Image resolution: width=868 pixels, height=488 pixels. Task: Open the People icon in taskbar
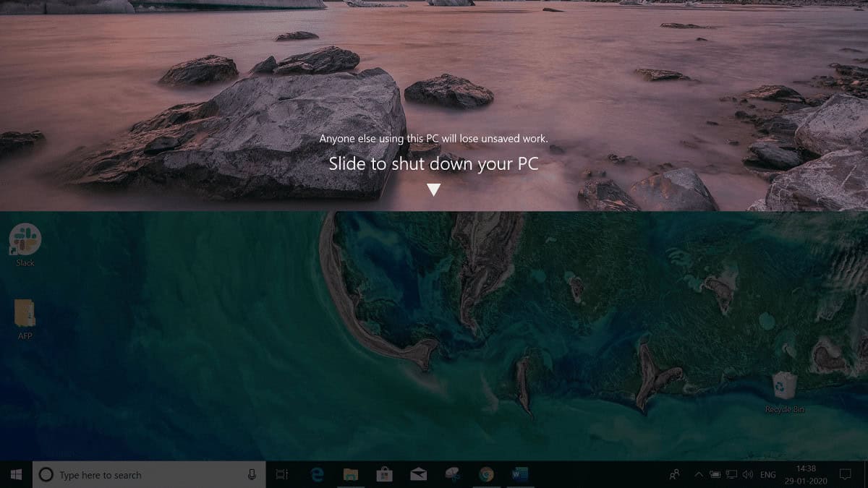tap(674, 475)
